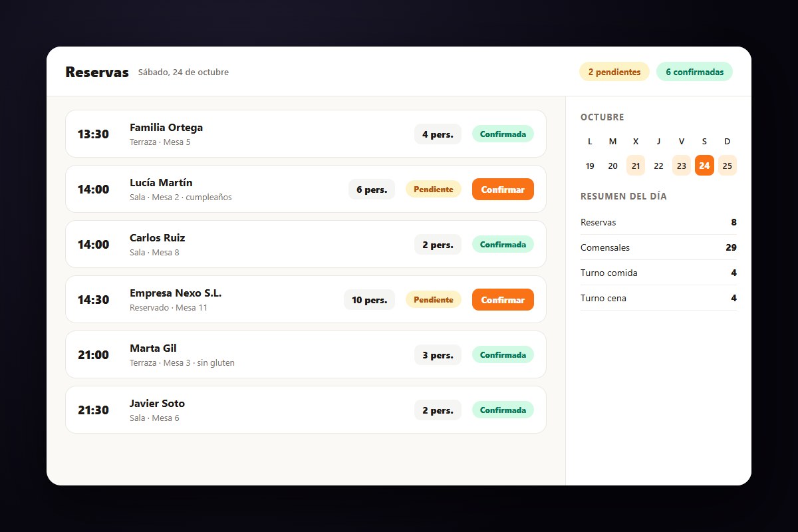Screen dimensions: 798x532
Task: Click the Sábado, 24 de octubre date
Action: [x=184, y=72]
